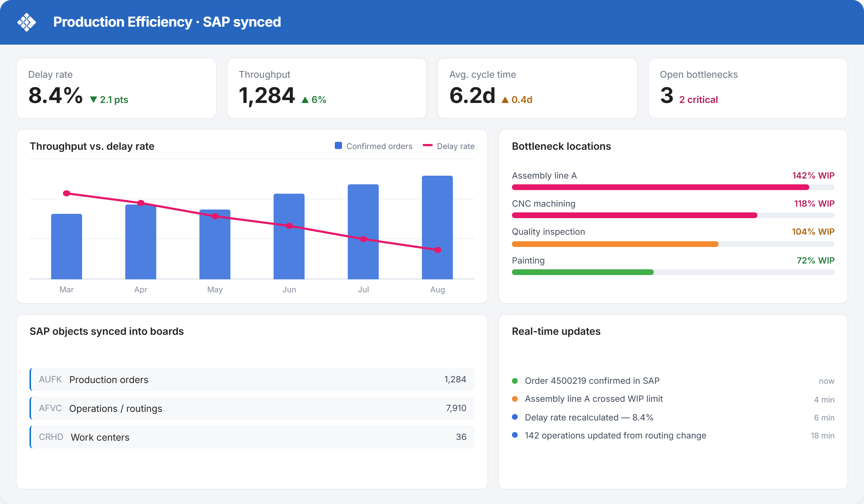864x504 pixels.
Task: Click the Delay rate legend pink line swatch
Action: (428, 145)
